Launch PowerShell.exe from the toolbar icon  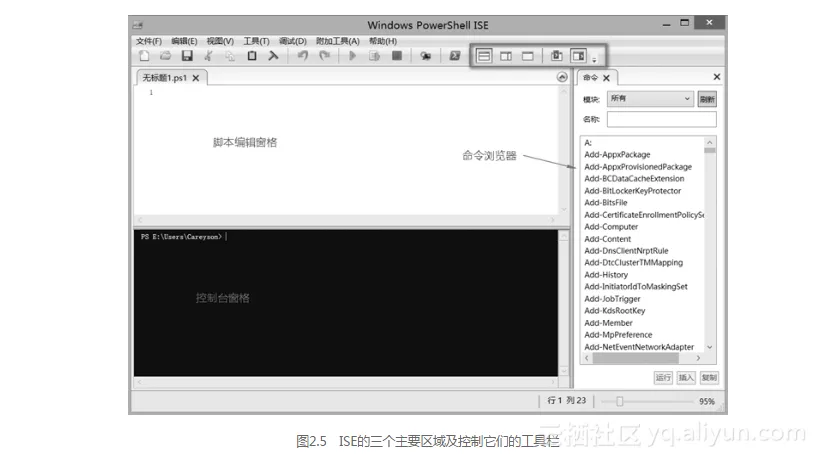click(455, 56)
